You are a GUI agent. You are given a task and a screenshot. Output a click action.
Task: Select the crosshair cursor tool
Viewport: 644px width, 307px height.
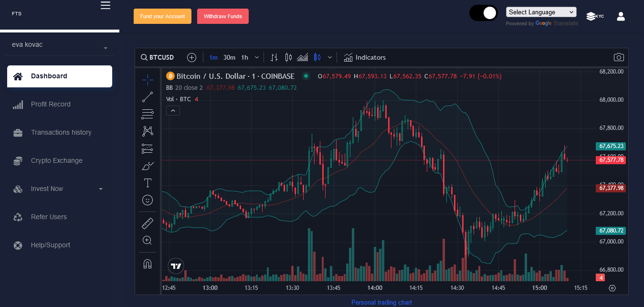148,80
